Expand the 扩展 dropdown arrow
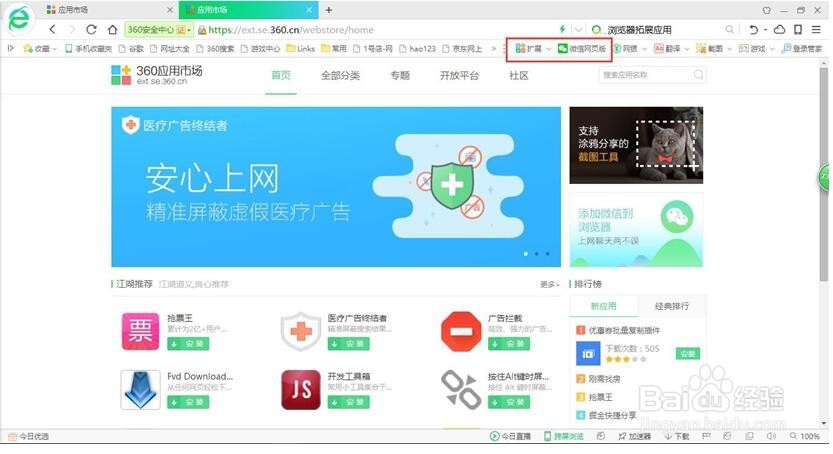833x454 pixels. click(549, 49)
